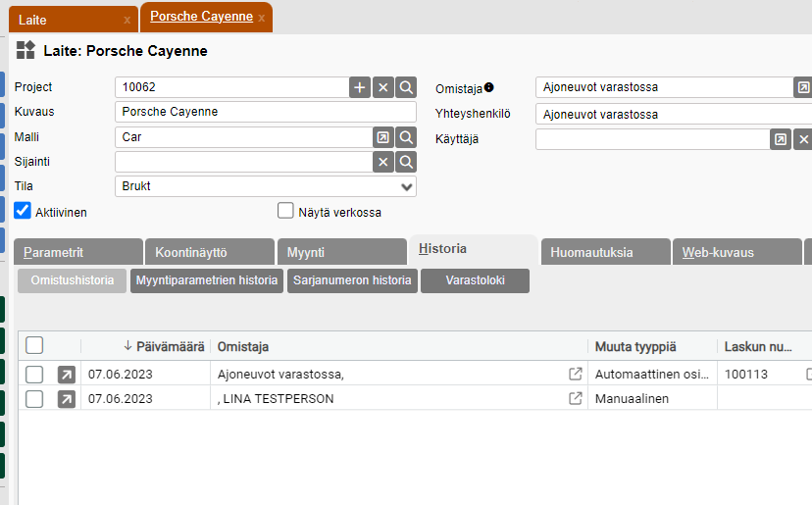Open the Omistaja record link icon
The width and height of the screenshot is (812, 505).
[x=803, y=87]
